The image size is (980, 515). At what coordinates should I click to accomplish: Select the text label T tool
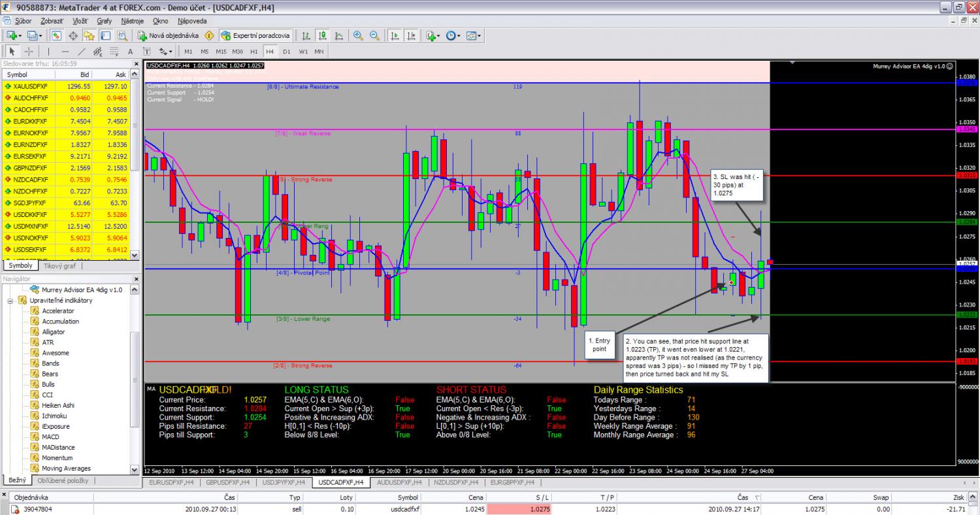pyautogui.click(x=147, y=51)
